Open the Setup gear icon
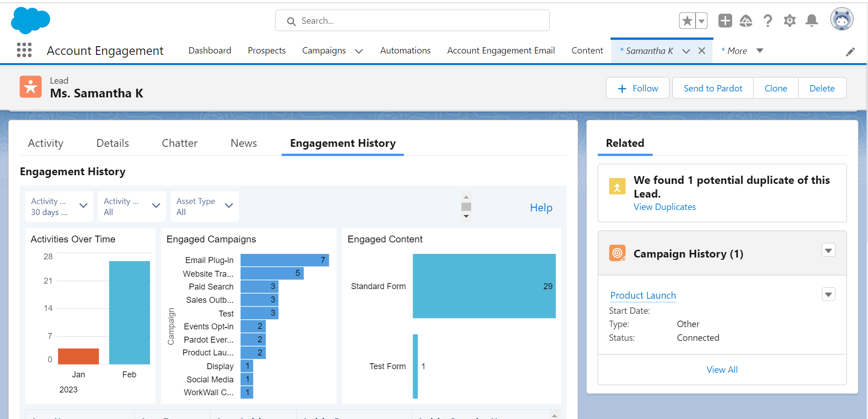The height and width of the screenshot is (419, 868). click(790, 21)
